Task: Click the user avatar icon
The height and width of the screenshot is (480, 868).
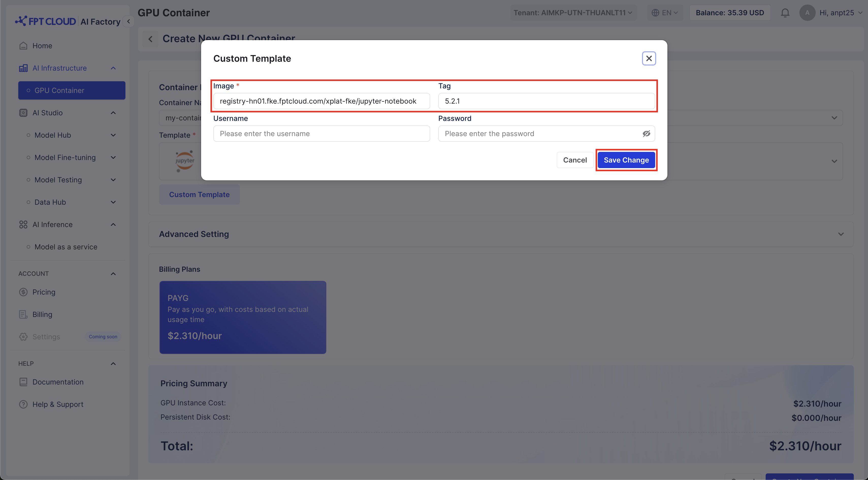Action: tap(807, 13)
